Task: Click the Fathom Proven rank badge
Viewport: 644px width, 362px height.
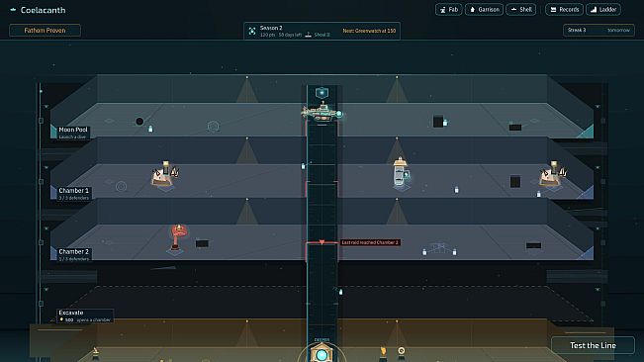Action: pos(45,31)
